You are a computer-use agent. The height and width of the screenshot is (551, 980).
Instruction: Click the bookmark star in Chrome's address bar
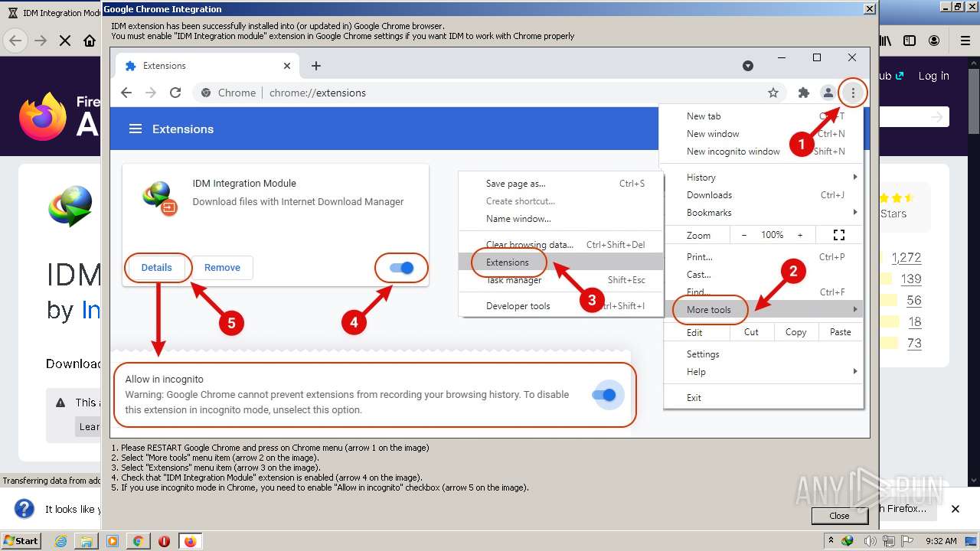coord(773,93)
